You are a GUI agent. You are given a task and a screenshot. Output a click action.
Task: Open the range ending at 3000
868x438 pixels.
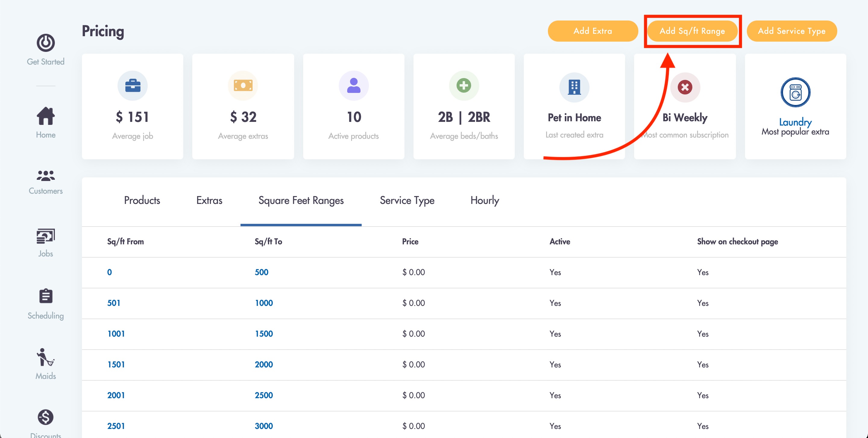pos(264,426)
